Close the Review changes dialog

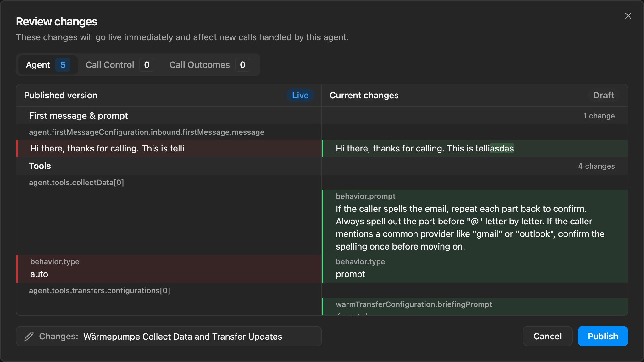[x=628, y=16]
